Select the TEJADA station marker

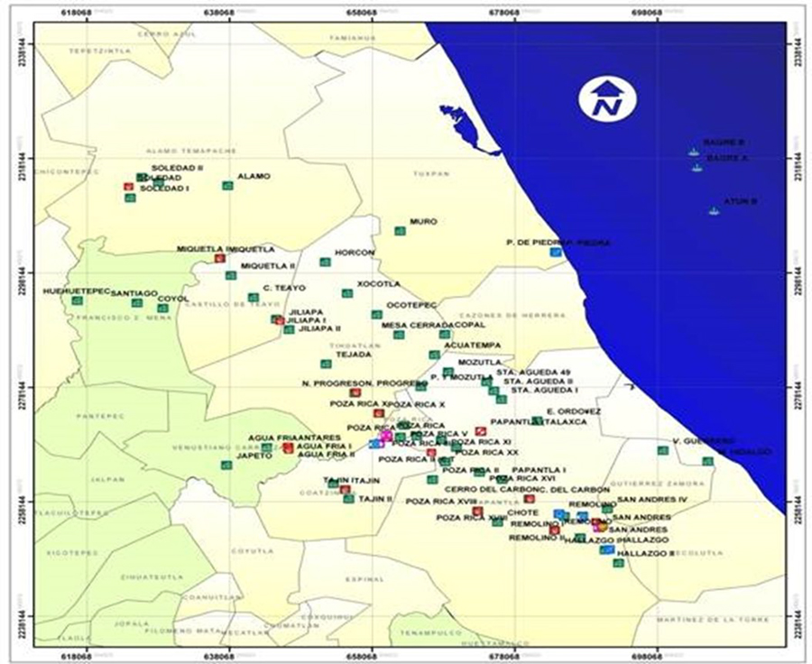(326, 364)
